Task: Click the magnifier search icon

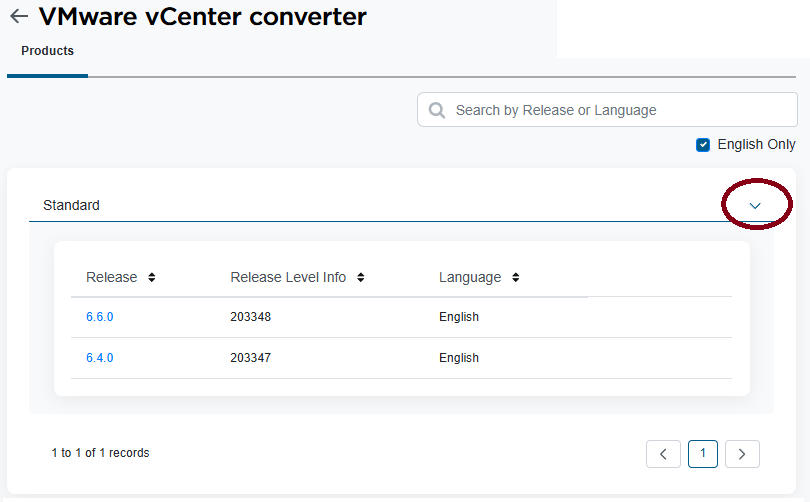Action: [x=437, y=110]
